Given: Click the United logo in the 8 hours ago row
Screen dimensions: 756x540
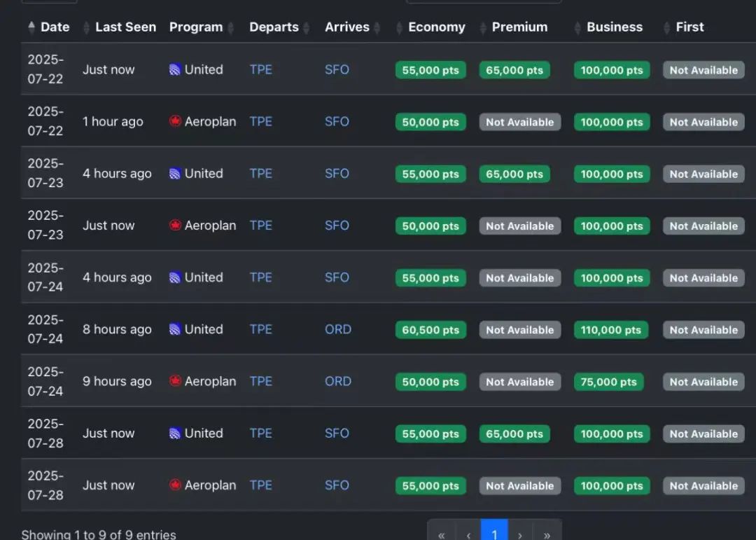Looking at the screenshot, I should [175, 329].
